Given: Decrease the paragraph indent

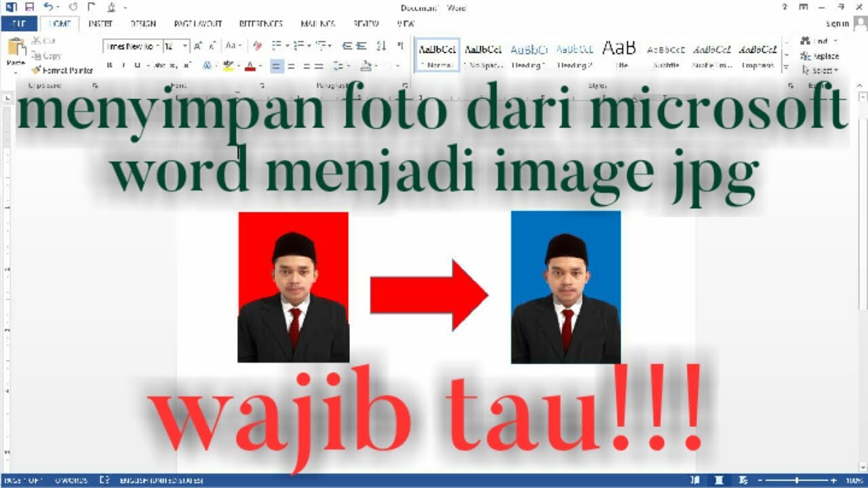Looking at the screenshot, I should click(x=347, y=46).
